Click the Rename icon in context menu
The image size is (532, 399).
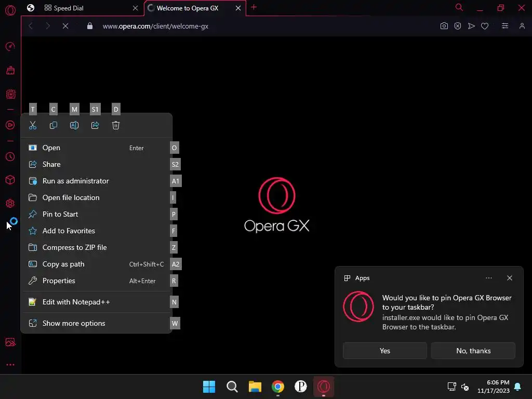(x=74, y=125)
